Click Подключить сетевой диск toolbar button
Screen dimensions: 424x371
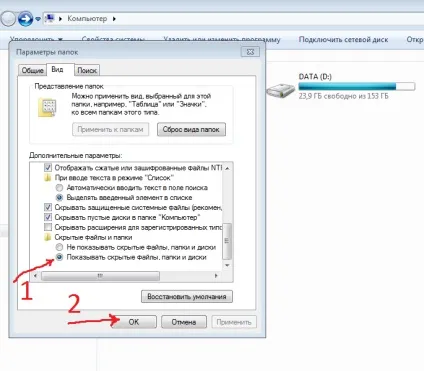pos(343,40)
